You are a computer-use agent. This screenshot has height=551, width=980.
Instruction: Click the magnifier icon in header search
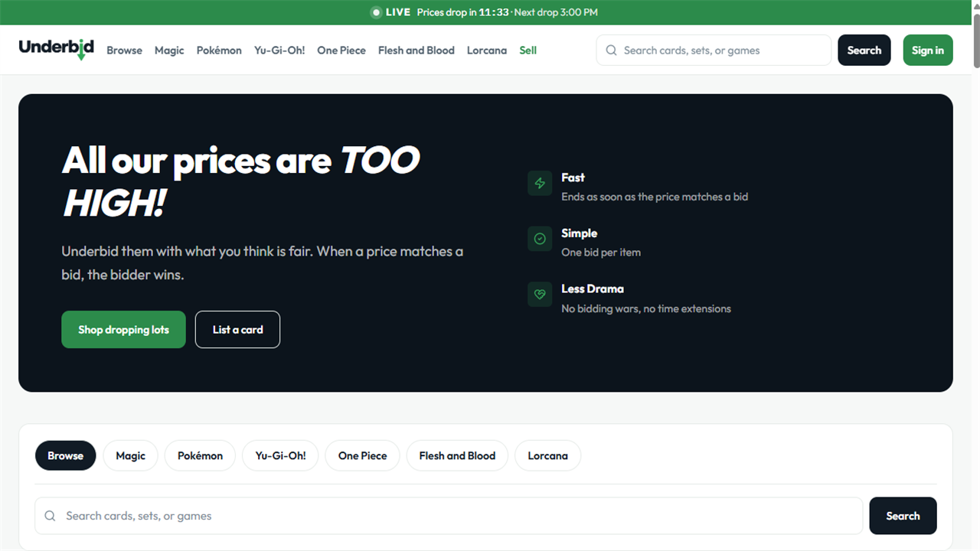tap(611, 51)
